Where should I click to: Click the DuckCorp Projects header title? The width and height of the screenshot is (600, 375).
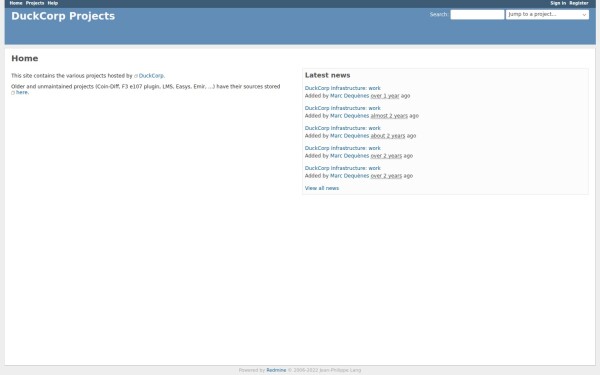click(63, 16)
